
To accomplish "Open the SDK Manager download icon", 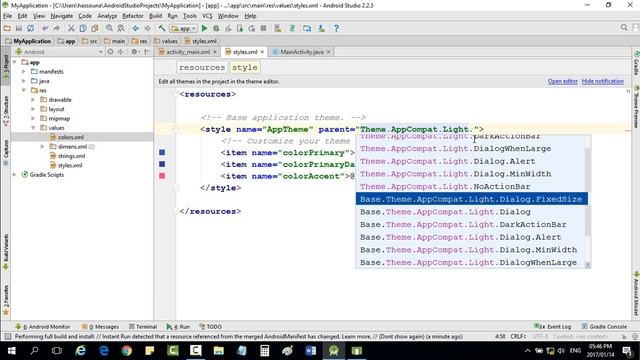I will pyautogui.click(x=321, y=29).
